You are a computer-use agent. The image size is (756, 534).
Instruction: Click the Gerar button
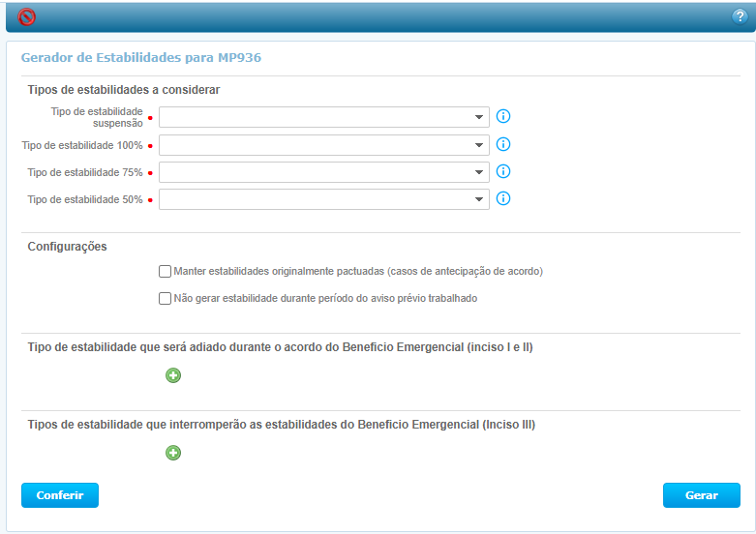(701, 495)
